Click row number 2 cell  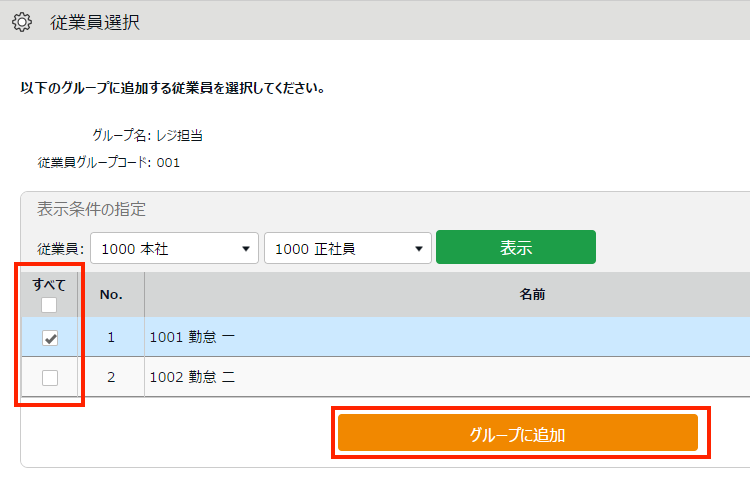click(111, 377)
